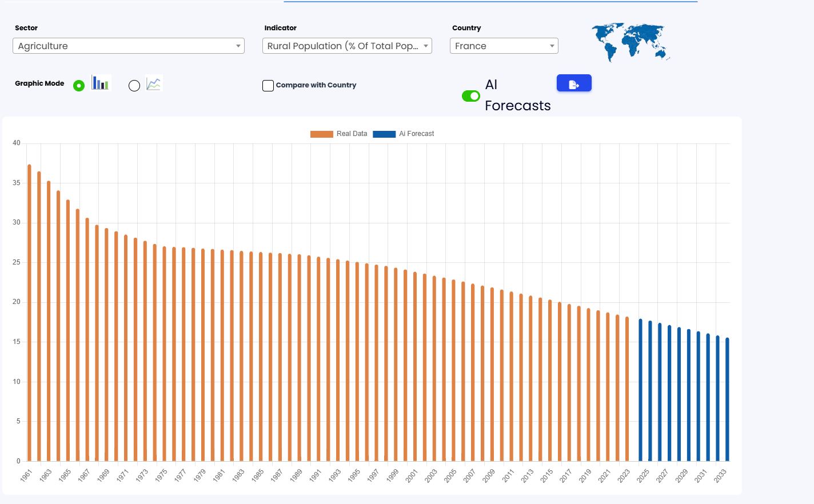Click the line chart mode icon

154,83
